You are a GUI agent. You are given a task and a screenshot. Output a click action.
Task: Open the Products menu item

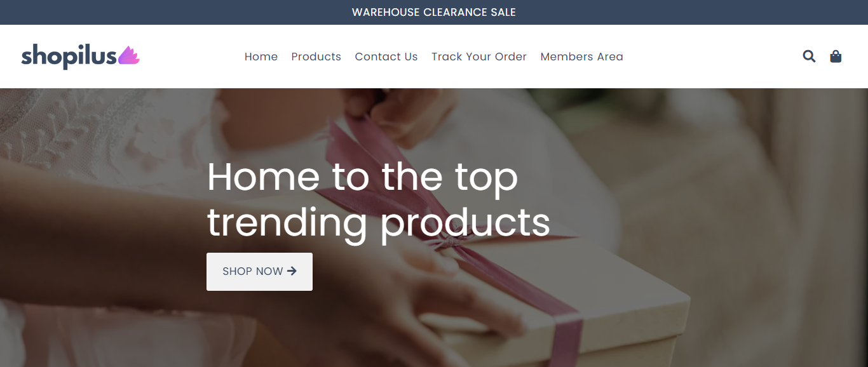tap(316, 57)
